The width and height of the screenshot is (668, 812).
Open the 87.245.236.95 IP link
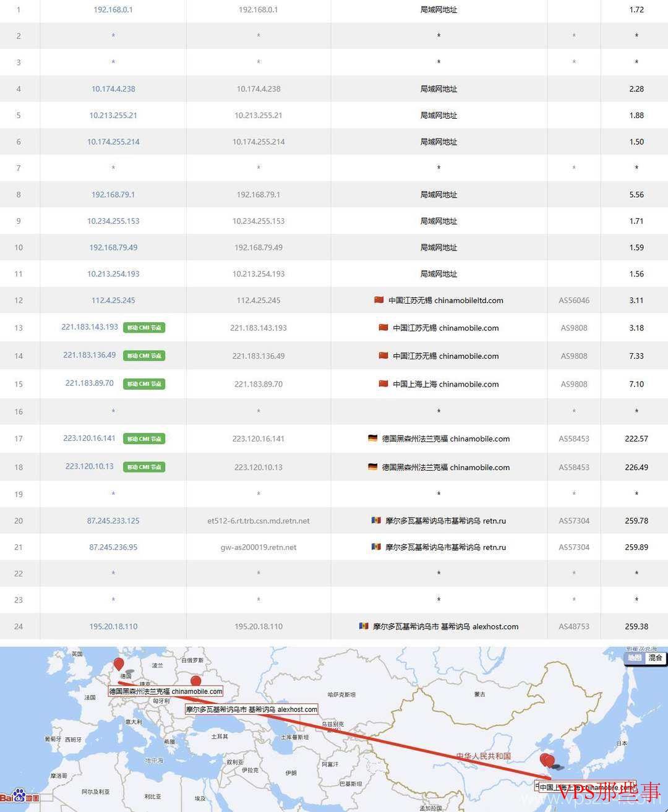tap(113, 547)
